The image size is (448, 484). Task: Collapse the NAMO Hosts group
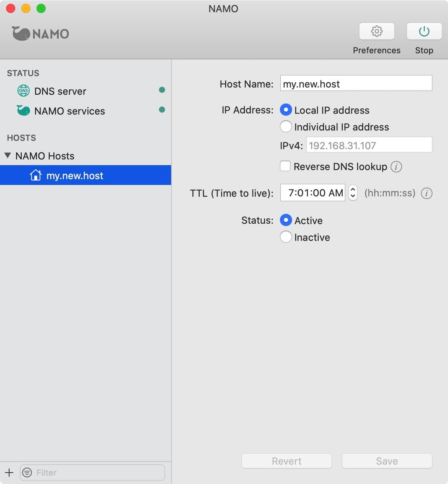pos(8,156)
